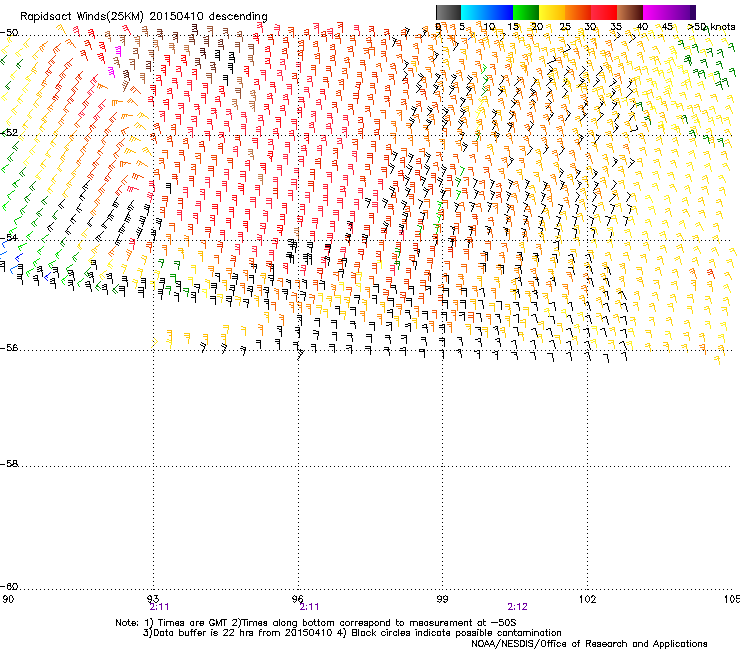The width and height of the screenshot is (740, 650).
Task: Click the '102' longitude axis label
Action: pos(587,599)
